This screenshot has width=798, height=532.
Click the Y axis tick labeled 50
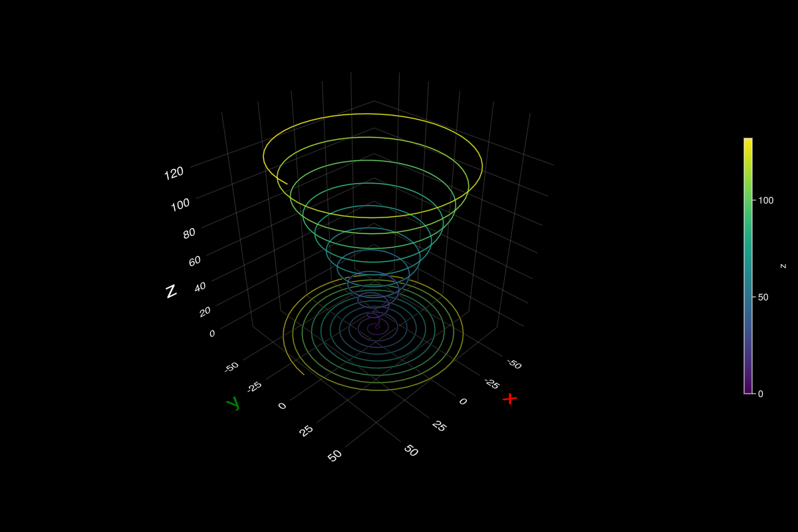(x=335, y=456)
